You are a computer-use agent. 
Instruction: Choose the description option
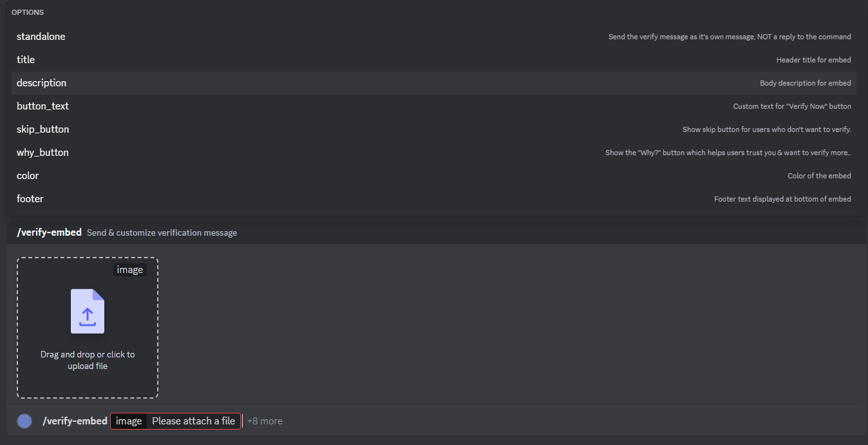tap(41, 82)
